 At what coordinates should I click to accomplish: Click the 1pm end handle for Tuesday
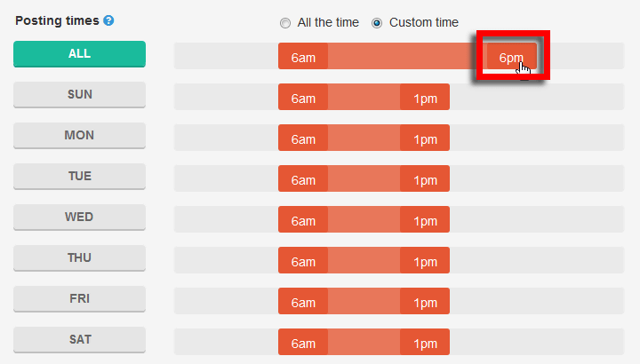tap(425, 178)
